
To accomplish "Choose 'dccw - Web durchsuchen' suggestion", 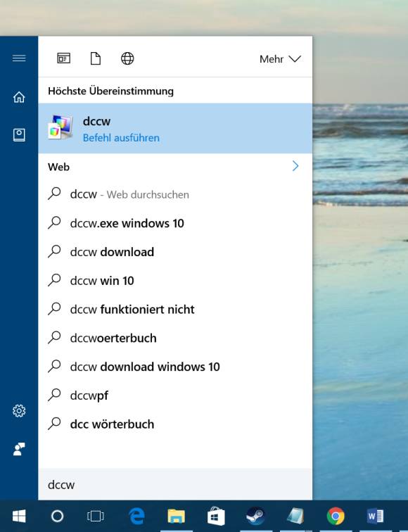I will point(175,194).
